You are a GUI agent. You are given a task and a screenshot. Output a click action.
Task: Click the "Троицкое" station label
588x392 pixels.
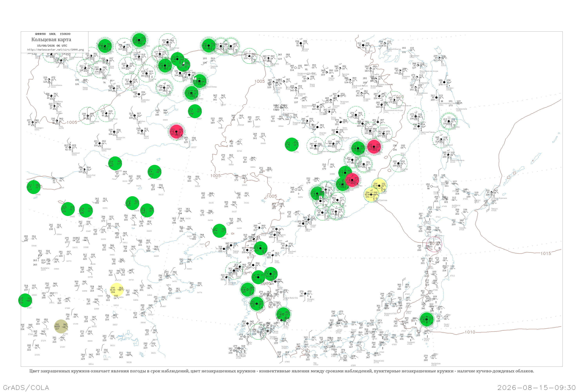(x=384, y=128)
